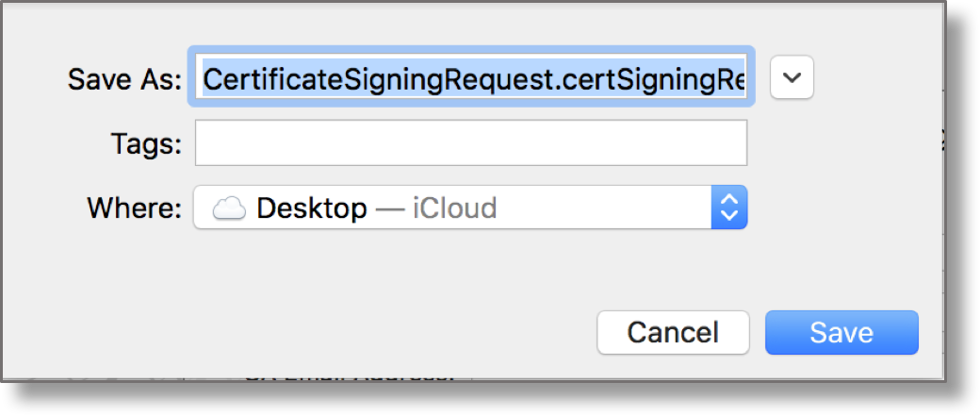This screenshot has height=416, width=980.
Task: Cancel the save dialog
Action: pos(673,332)
